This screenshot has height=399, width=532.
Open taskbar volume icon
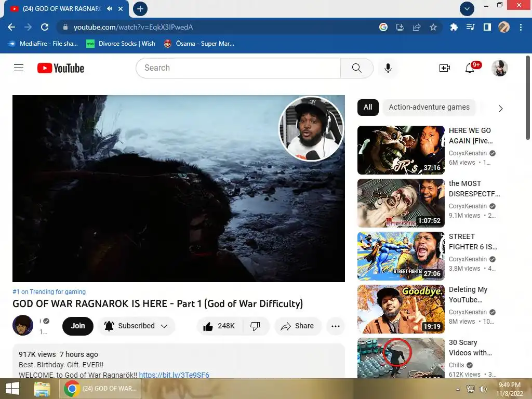click(483, 389)
